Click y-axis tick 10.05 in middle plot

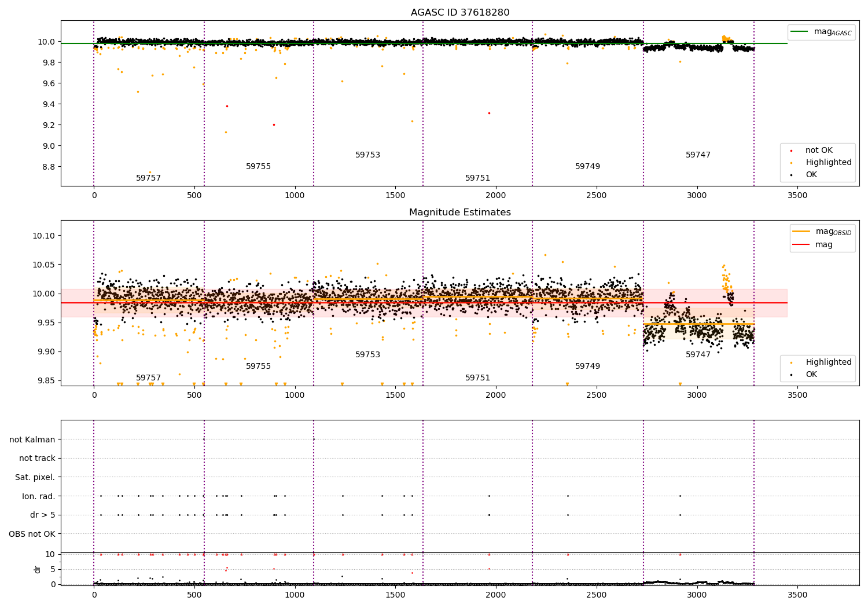click(44, 265)
